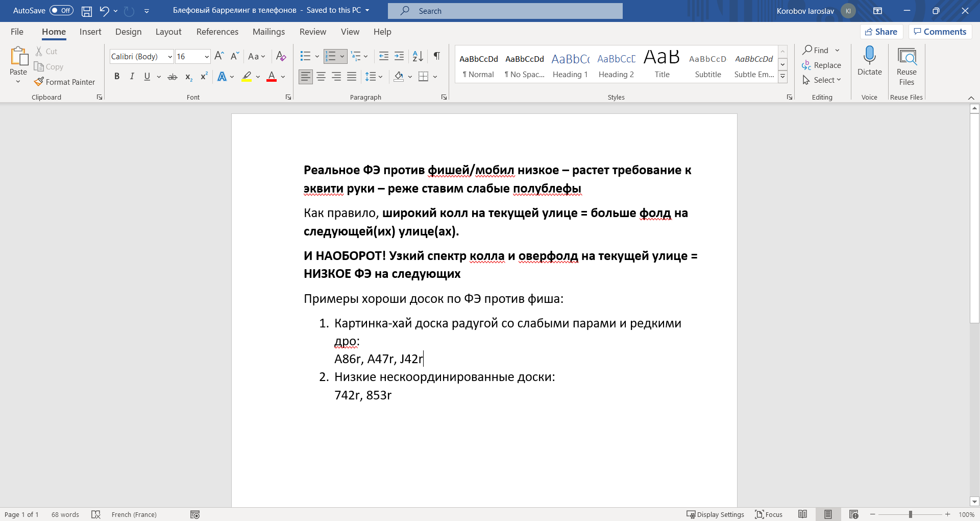The image size is (980, 521).
Task: Collapse the ribbon
Action: tap(971, 98)
